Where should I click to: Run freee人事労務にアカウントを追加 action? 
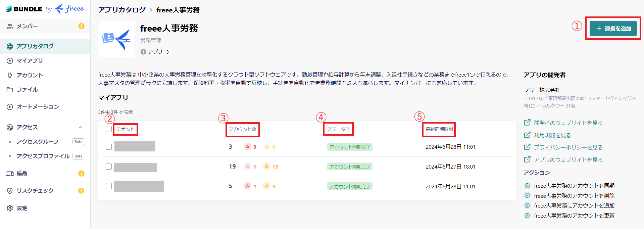pyautogui.click(x=574, y=205)
